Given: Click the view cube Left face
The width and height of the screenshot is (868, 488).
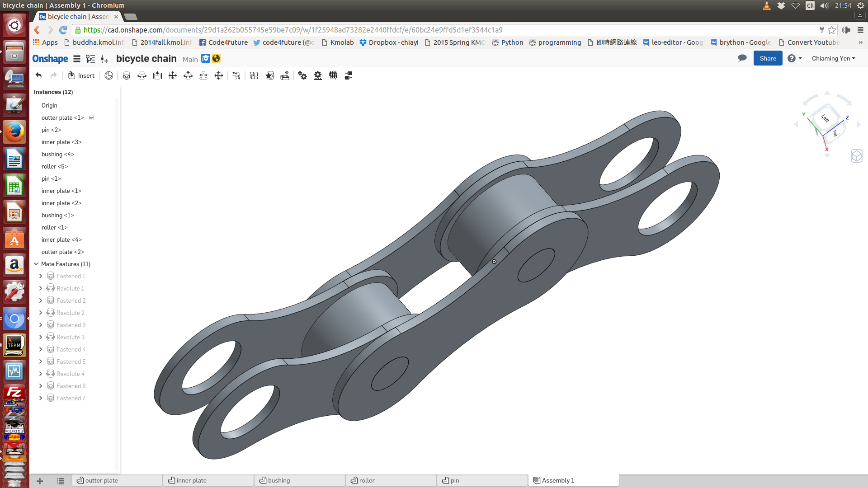Looking at the screenshot, I should point(825,118).
